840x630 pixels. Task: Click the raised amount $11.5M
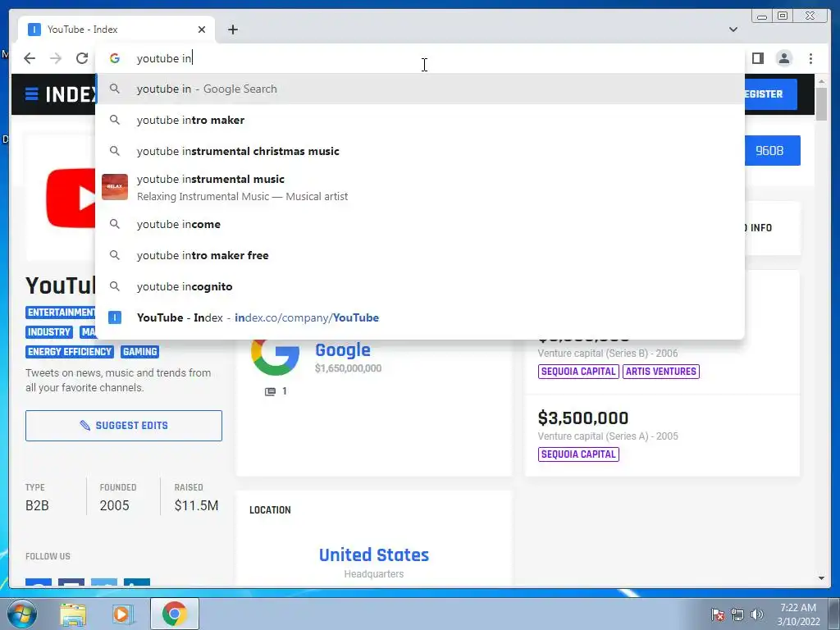pos(196,505)
